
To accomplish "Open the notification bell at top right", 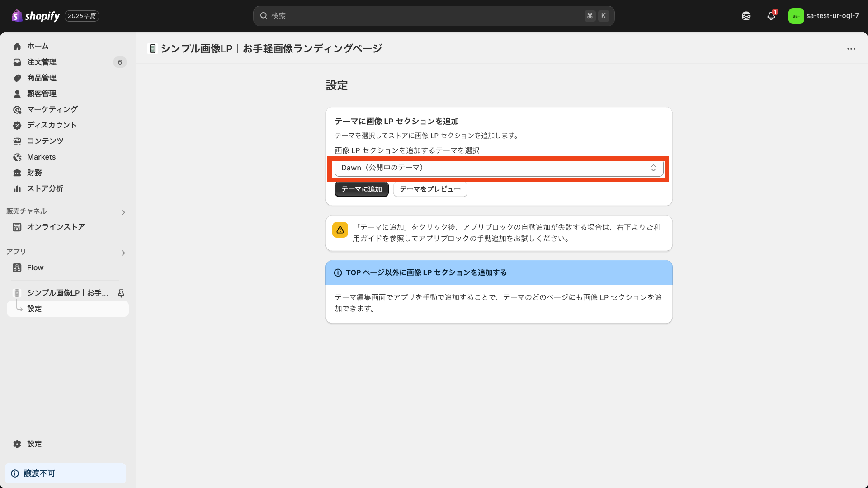I will pos(771,16).
